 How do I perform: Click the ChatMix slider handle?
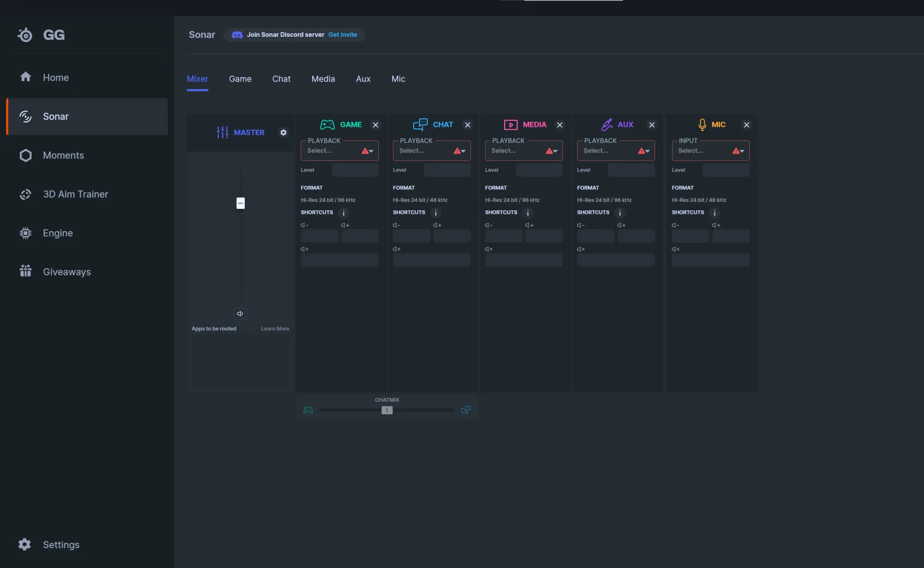pos(387,410)
